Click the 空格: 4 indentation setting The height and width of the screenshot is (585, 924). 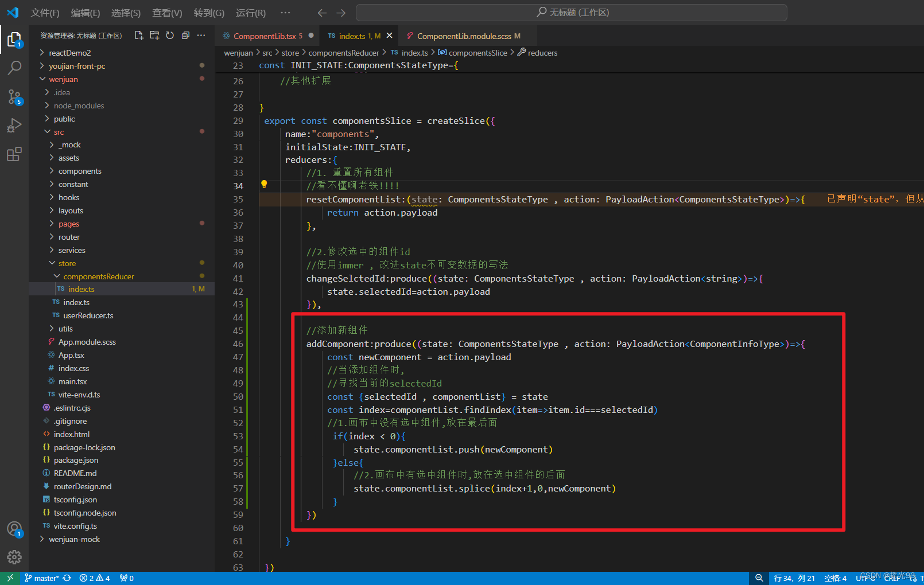pos(835,578)
